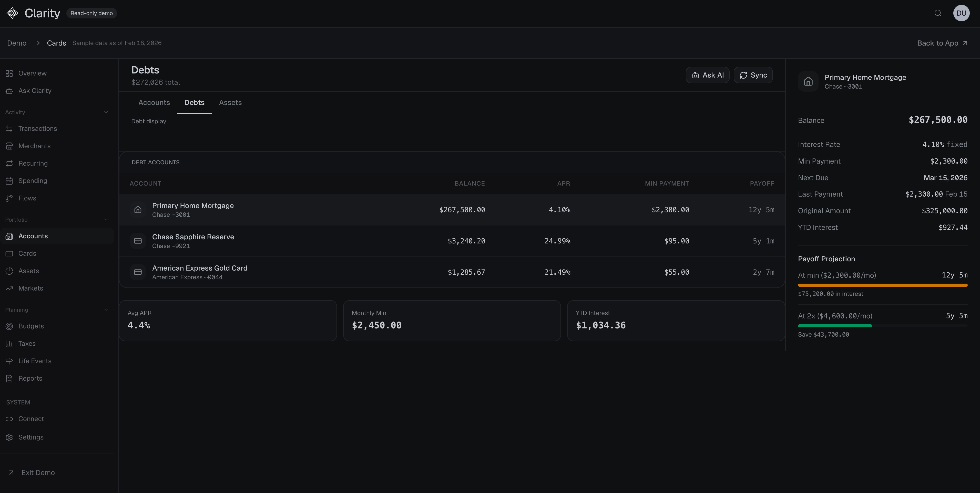This screenshot has height=493, width=980.
Task: Select the Flows icon in sidebar
Action: pyautogui.click(x=9, y=198)
